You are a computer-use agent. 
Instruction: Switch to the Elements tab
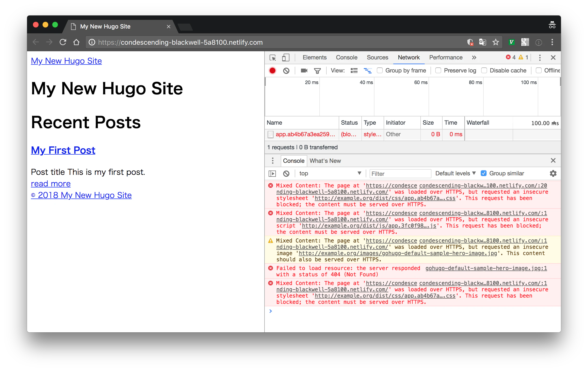tap(315, 57)
